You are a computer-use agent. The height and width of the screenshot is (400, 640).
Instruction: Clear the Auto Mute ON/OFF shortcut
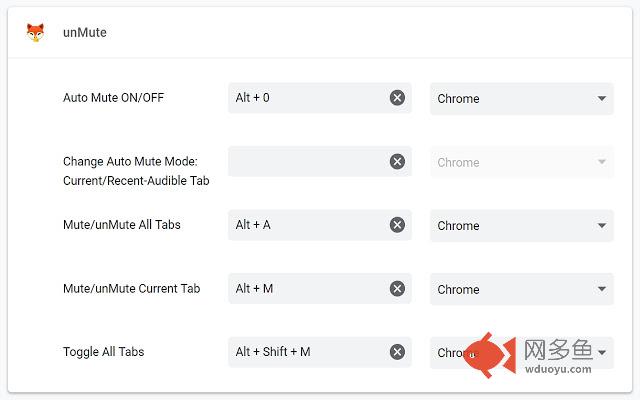[397, 98]
